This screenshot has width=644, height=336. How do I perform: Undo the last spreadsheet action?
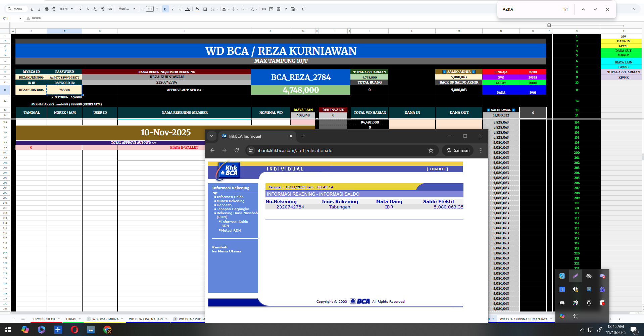(x=32, y=9)
